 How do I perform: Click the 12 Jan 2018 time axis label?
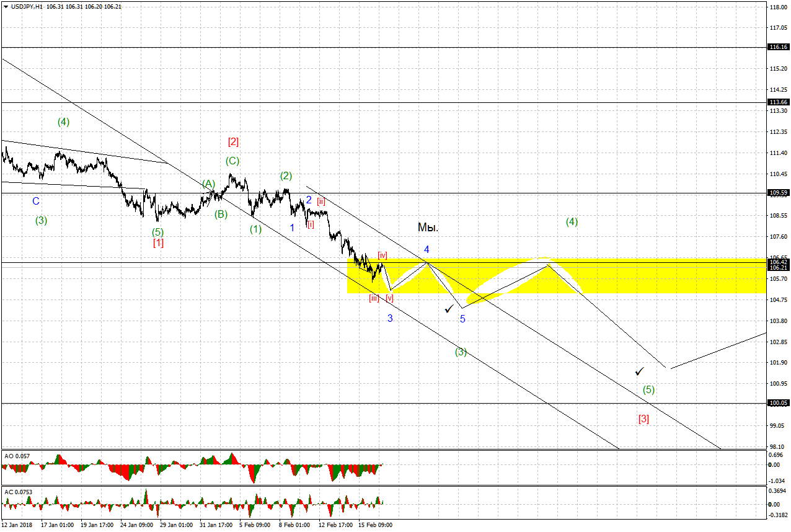(x=17, y=525)
